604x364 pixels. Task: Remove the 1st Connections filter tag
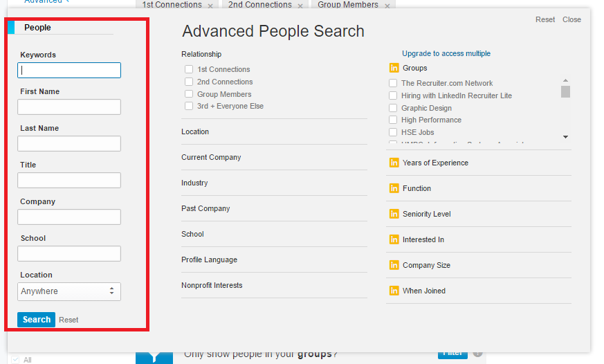pyautogui.click(x=210, y=6)
